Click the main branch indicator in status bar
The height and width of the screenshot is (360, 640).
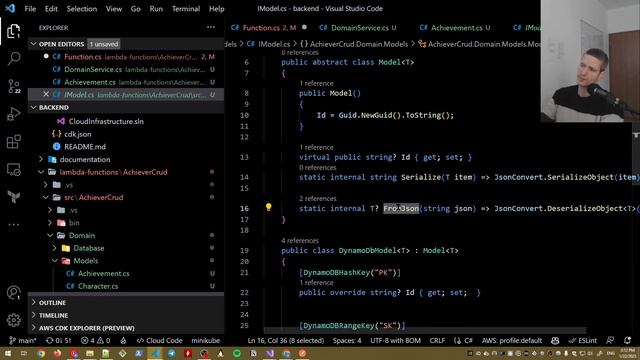coord(23,340)
